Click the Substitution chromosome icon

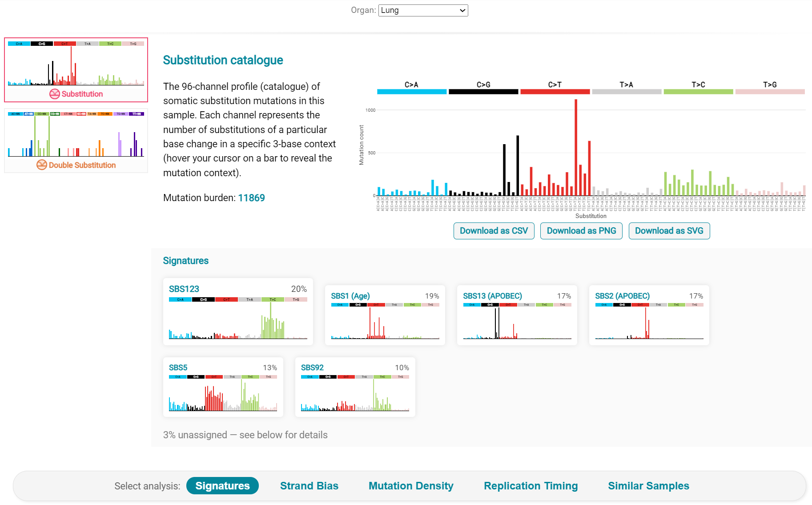(55, 94)
